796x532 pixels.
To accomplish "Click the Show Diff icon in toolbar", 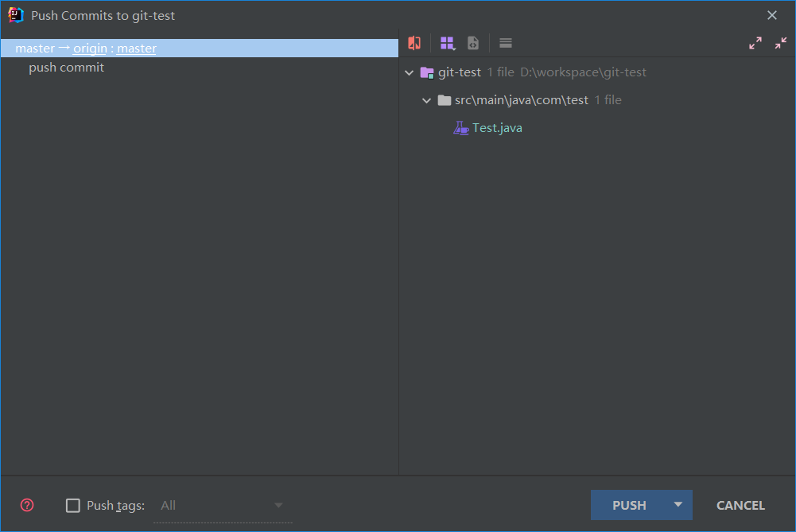I will tap(414, 43).
